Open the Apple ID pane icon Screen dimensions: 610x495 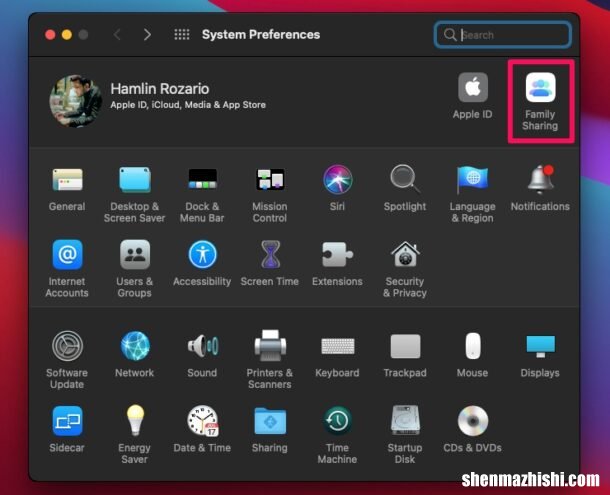(x=473, y=88)
